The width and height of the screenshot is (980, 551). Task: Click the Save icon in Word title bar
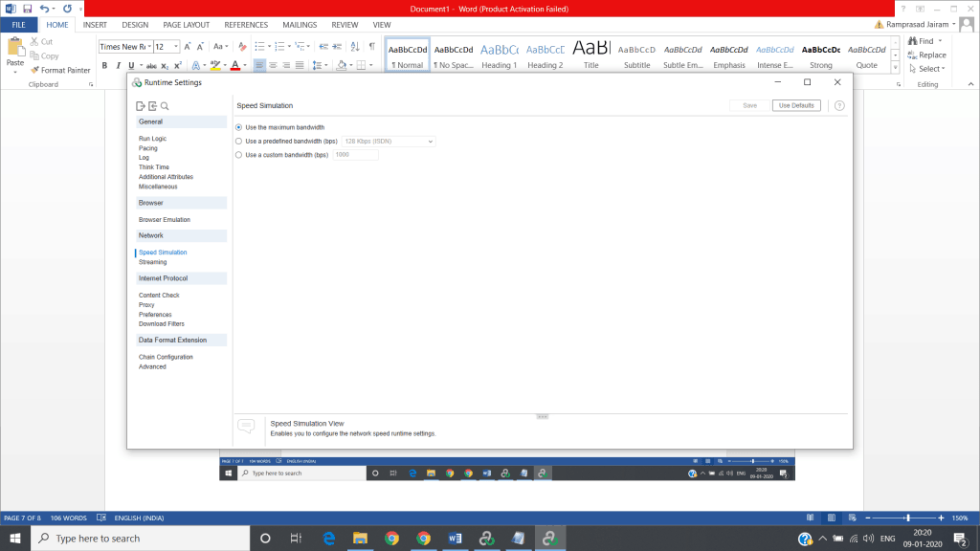tap(27, 9)
